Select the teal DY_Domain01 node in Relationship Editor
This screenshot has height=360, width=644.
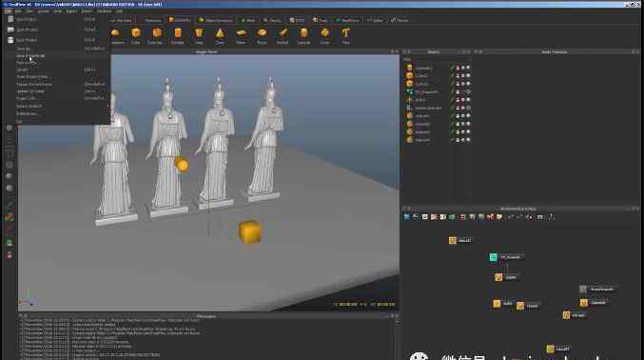[506, 257]
